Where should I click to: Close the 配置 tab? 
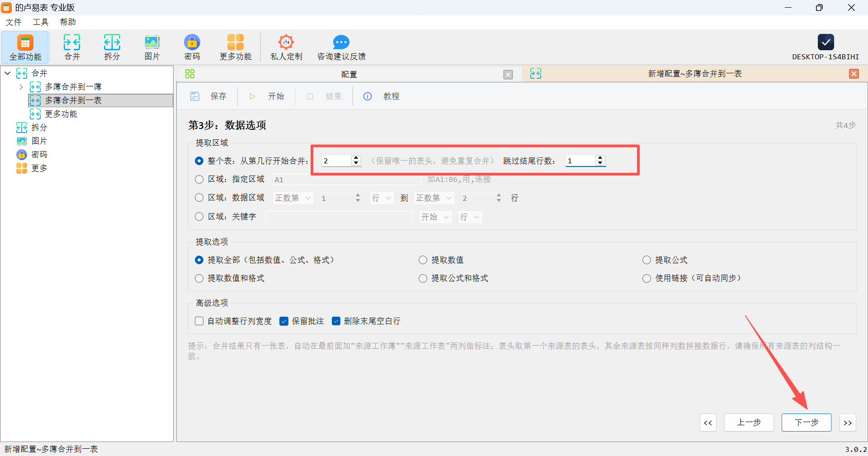click(508, 74)
